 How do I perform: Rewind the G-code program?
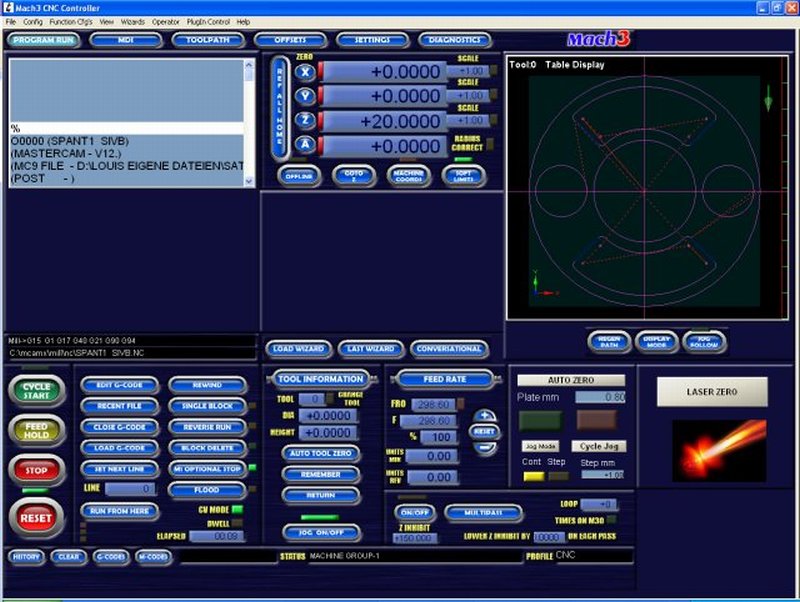tap(207, 385)
